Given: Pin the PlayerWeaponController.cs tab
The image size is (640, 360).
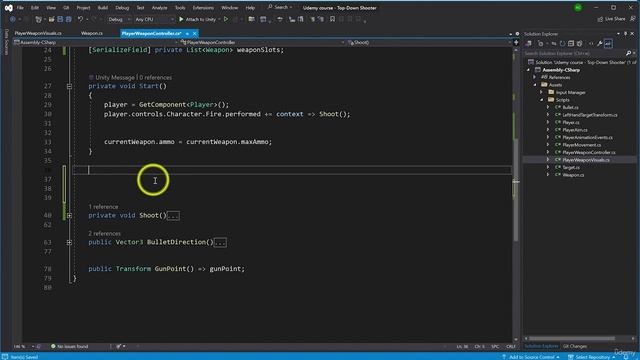Looking at the screenshot, I should [x=187, y=33].
